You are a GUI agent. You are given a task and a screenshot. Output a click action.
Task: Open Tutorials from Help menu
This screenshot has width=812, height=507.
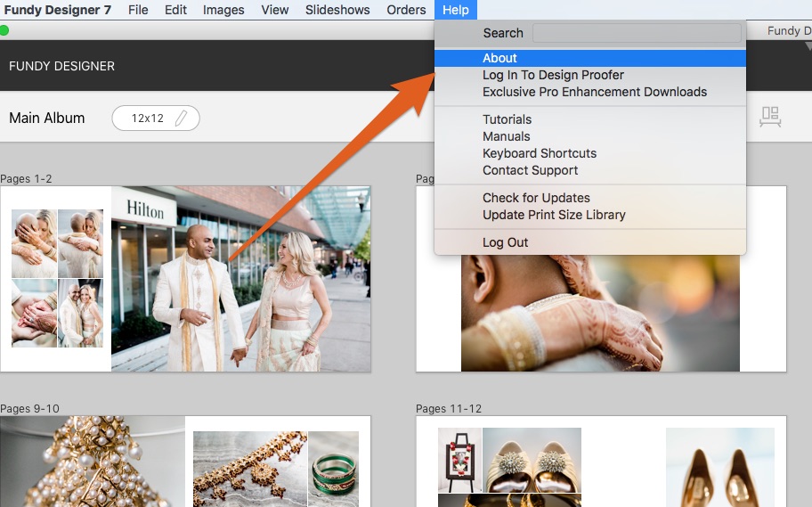point(590,119)
